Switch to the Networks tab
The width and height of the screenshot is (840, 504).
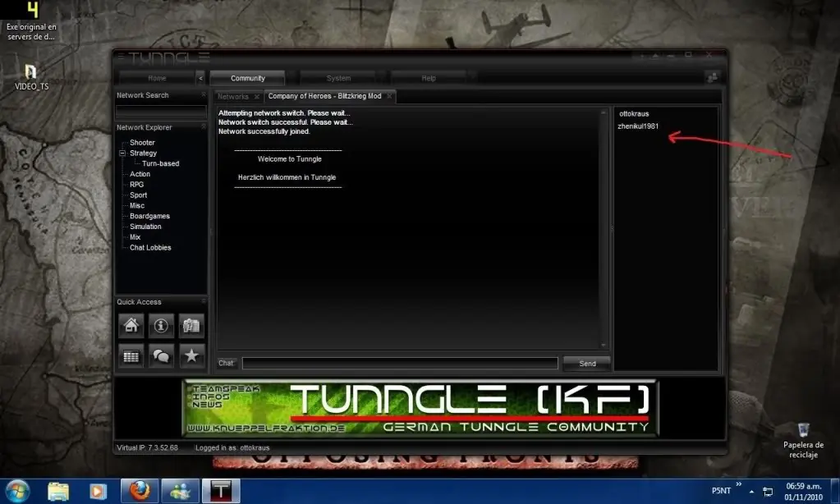tap(233, 96)
